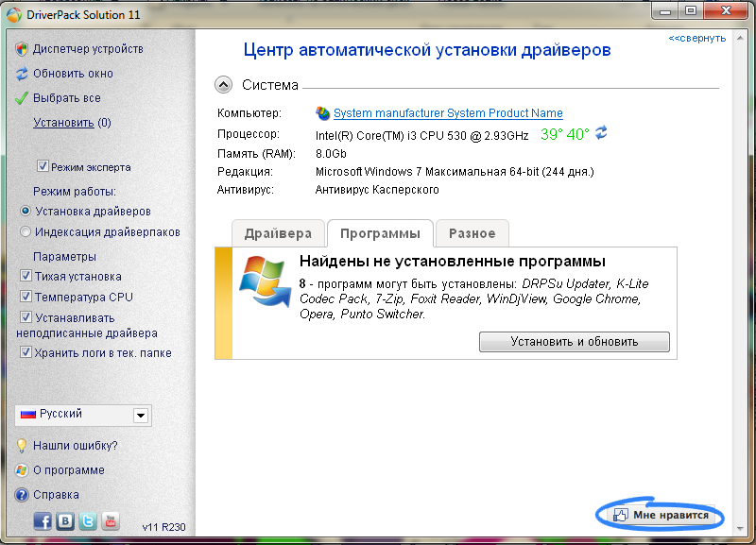Refresh CPU temperature arrows icon
756x545 pixels.
(x=601, y=132)
